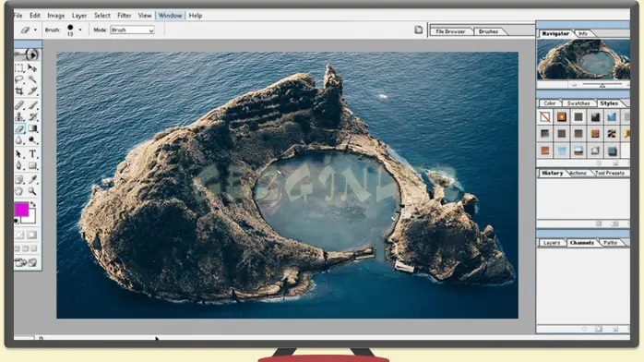
Task: Choose Full Screen mode
Action: coord(34,248)
